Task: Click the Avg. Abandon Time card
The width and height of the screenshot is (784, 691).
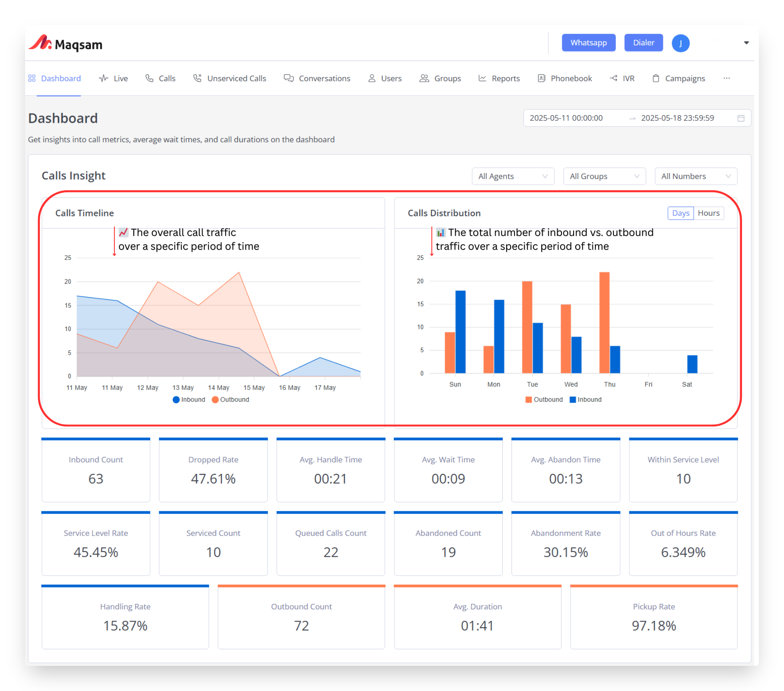Action: (x=566, y=470)
